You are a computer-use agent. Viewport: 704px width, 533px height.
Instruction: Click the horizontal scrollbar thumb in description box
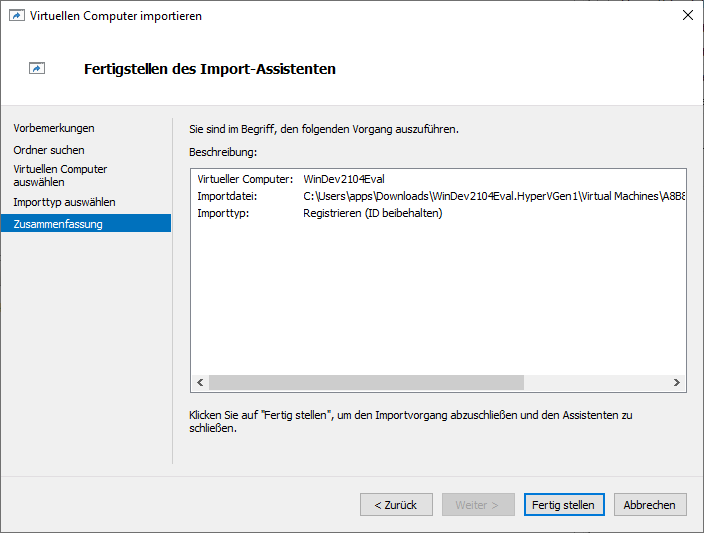(x=365, y=383)
